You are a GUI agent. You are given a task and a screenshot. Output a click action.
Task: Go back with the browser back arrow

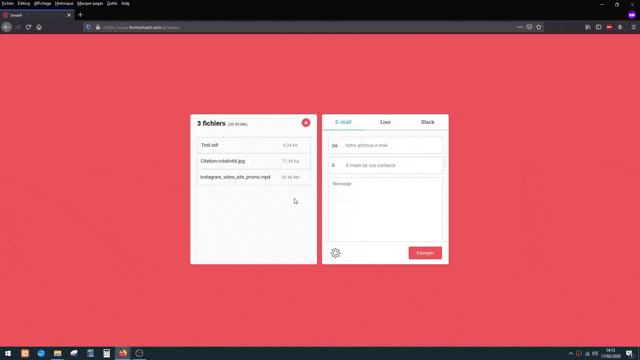(x=7, y=27)
